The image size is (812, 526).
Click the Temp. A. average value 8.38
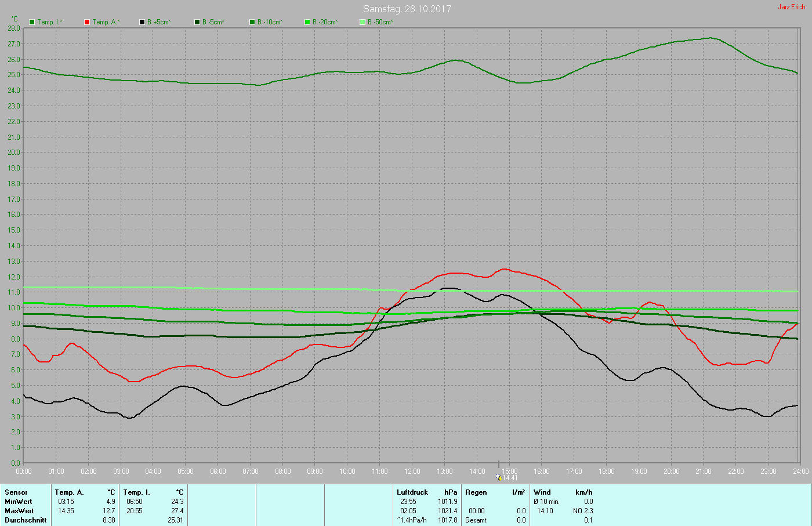[x=108, y=520]
